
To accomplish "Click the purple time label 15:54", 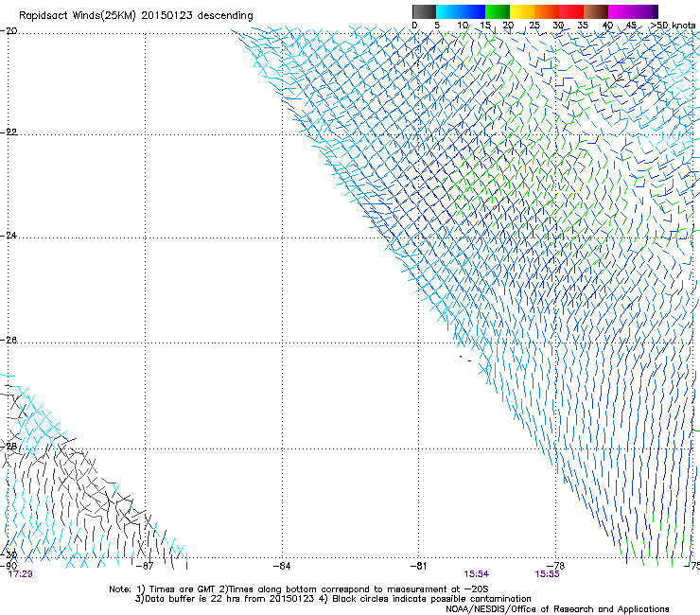I will 476,574.
